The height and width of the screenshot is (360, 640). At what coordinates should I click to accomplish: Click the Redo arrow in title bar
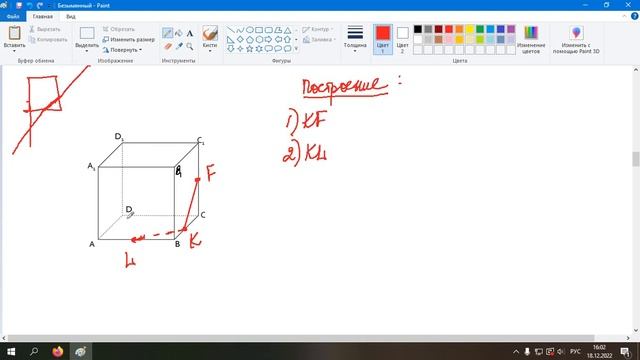pos(40,5)
